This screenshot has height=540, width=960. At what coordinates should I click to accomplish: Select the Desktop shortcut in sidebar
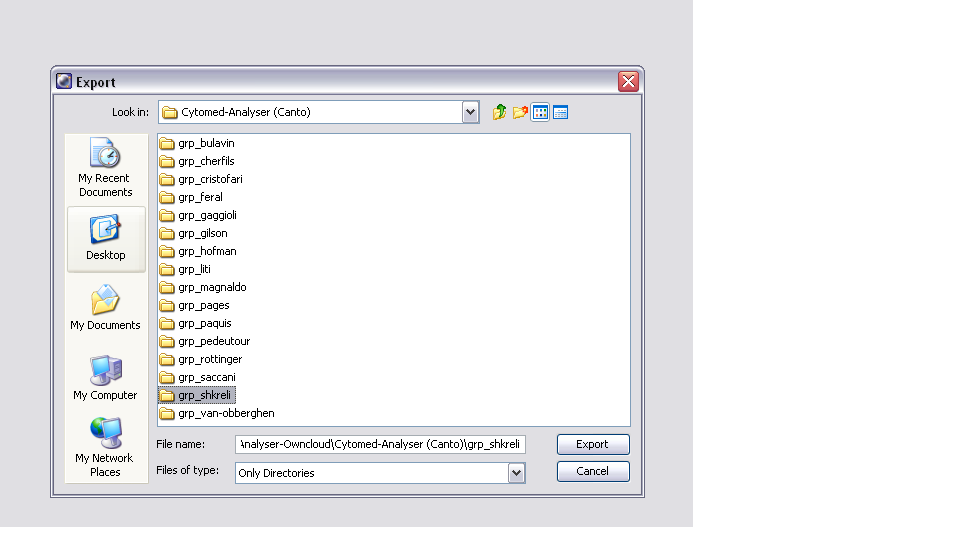(105, 239)
